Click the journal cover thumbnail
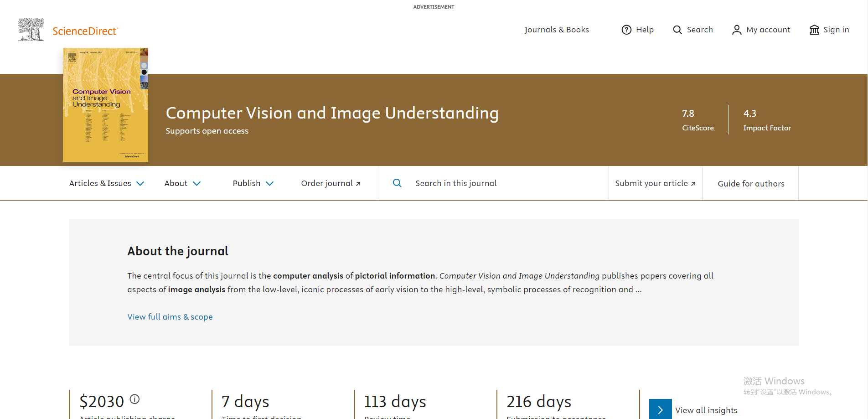This screenshot has height=419, width=868. [105, 105]
